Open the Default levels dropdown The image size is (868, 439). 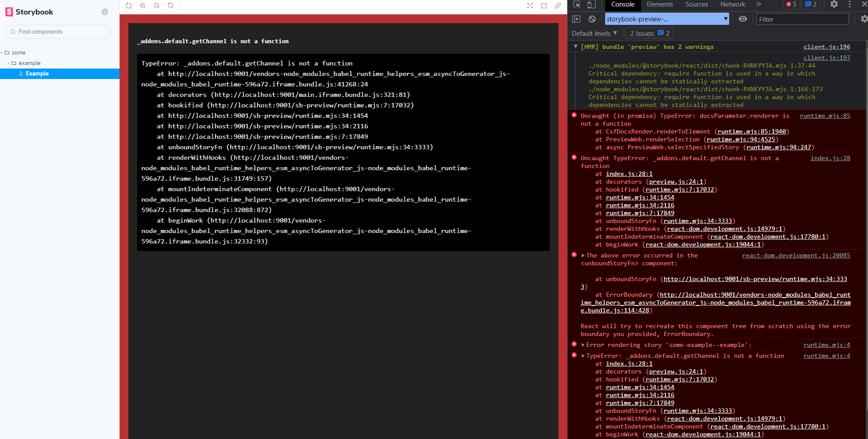[595, 33]
